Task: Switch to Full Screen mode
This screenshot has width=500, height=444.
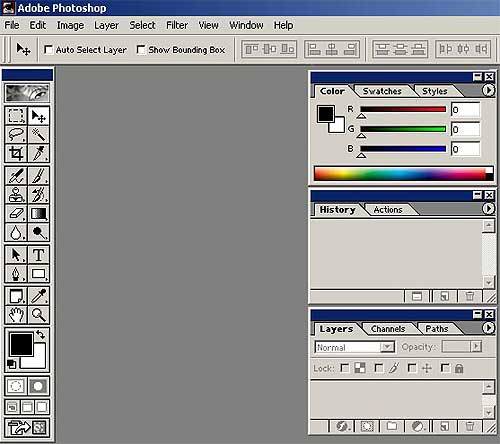Action: 42,407
